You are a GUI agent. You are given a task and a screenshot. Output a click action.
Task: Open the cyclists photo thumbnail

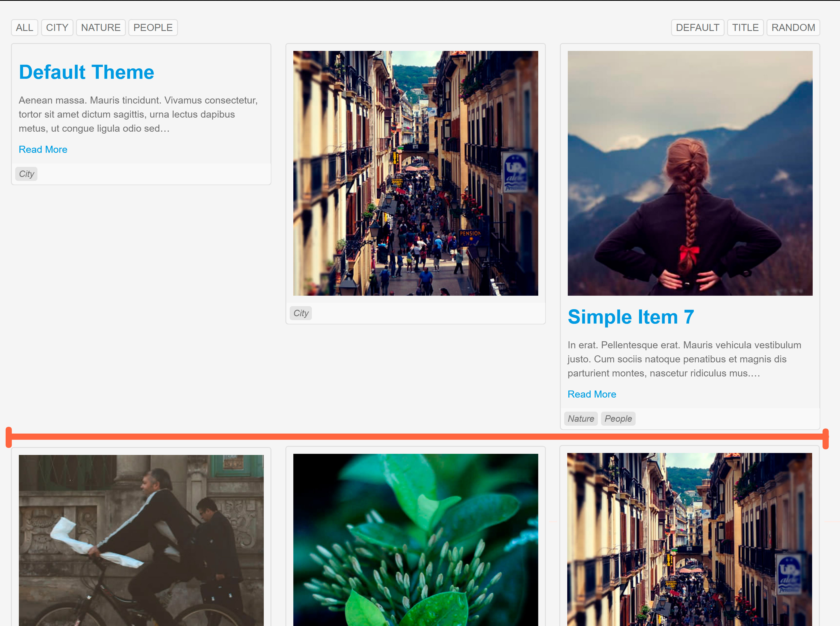[141, 540]
